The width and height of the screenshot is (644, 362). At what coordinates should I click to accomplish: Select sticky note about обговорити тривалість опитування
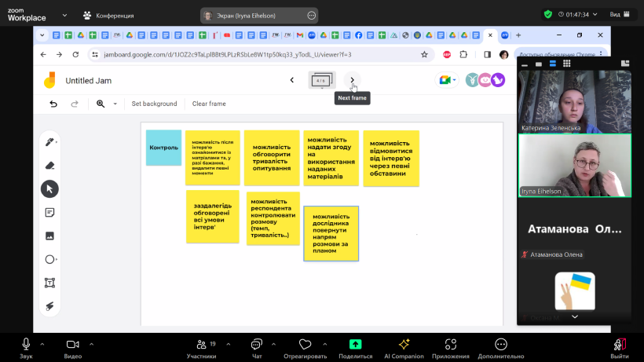click(x=272, y=158)
